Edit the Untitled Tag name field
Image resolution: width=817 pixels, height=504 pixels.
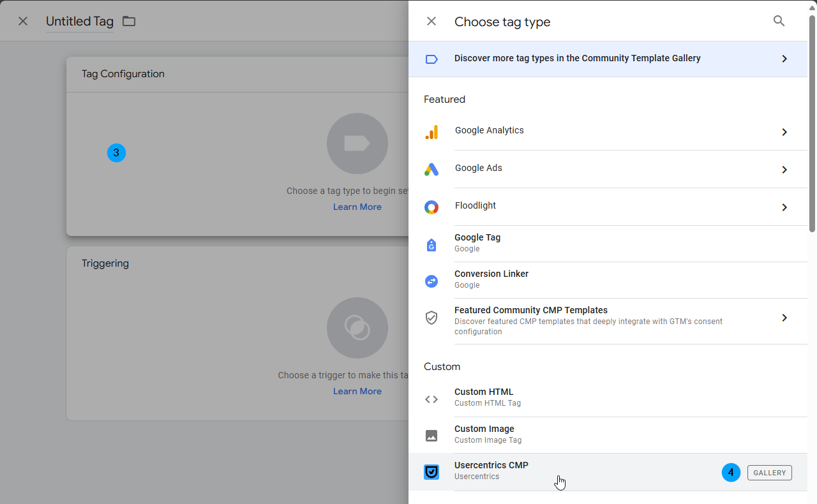(80, 22)
